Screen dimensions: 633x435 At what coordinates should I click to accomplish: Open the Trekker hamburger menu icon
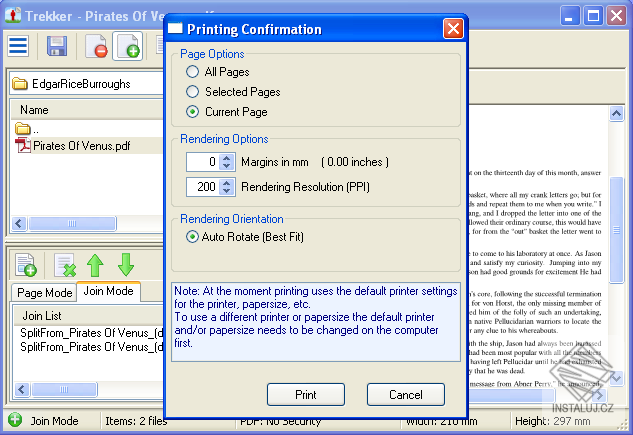[x=18, y=46]
